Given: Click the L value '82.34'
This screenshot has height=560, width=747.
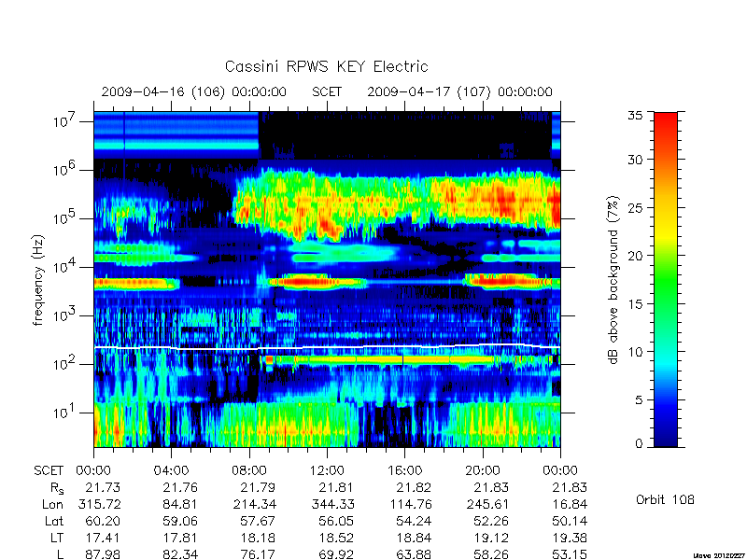Looking at the screenshot, I should (179, 554).
